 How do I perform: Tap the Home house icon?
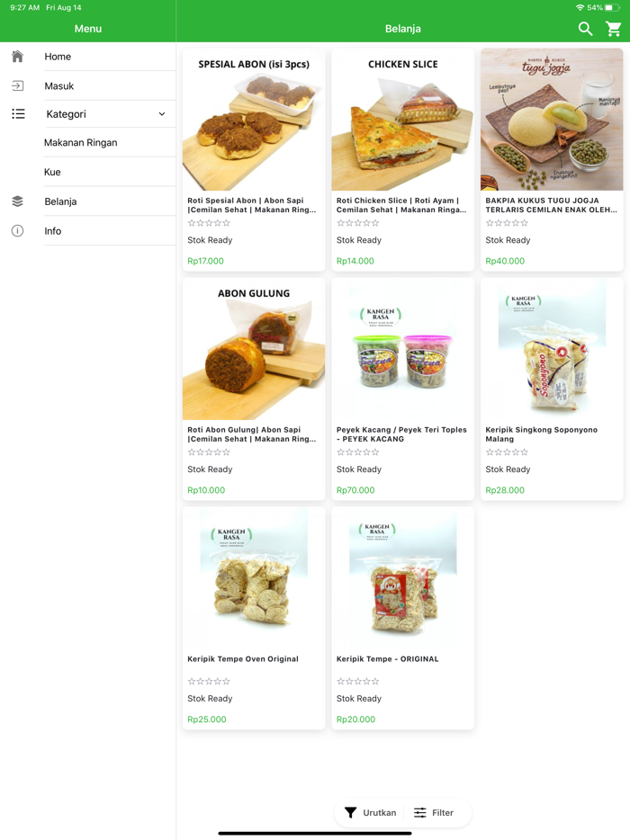[17, 57]
